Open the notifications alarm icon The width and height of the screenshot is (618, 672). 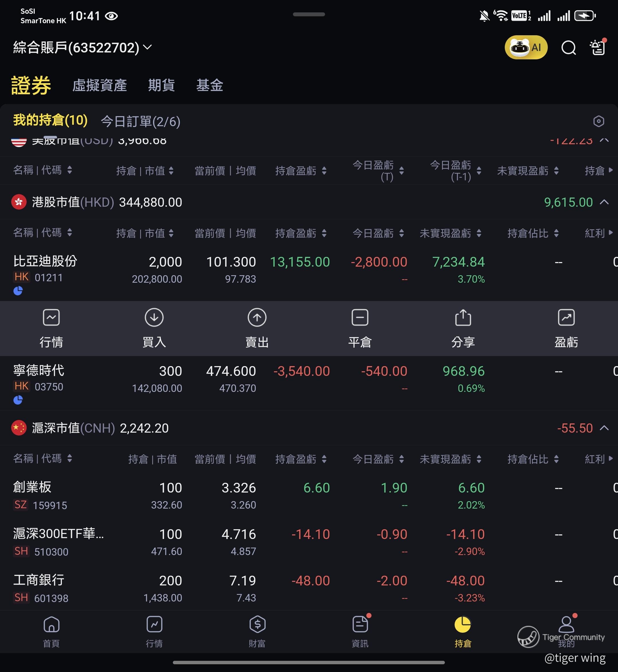pyautogui.click(x=598, y=48)
